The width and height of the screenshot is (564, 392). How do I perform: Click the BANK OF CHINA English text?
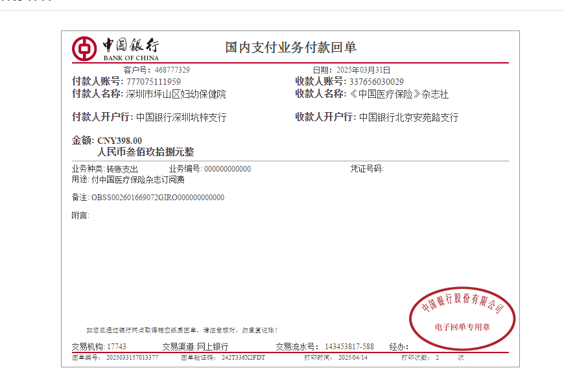click(x=131, y=58)
